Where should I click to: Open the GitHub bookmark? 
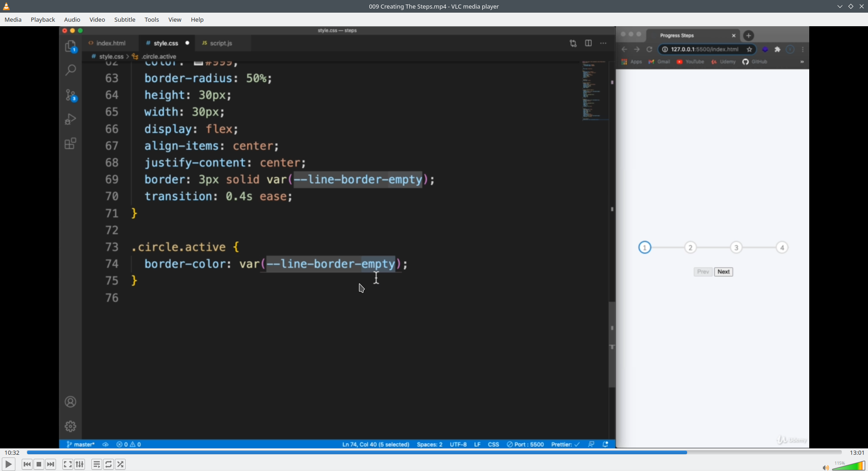(755, 62)
